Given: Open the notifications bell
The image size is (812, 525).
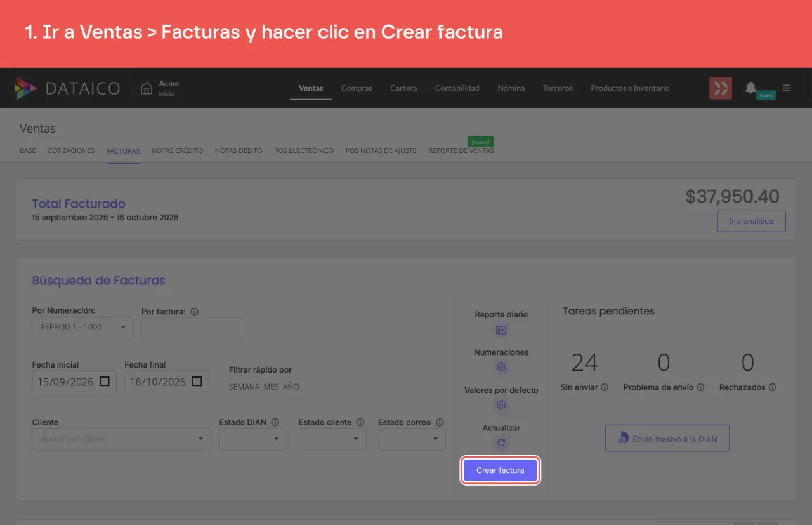Looking at the screenshot, I should point(751,88).
